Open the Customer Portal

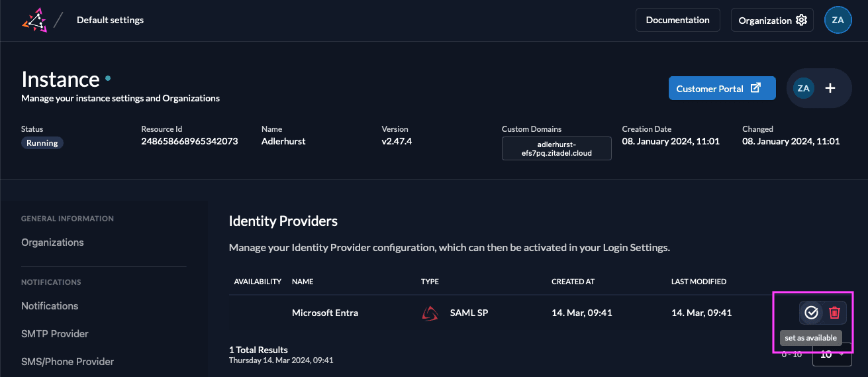coord(722,89)
